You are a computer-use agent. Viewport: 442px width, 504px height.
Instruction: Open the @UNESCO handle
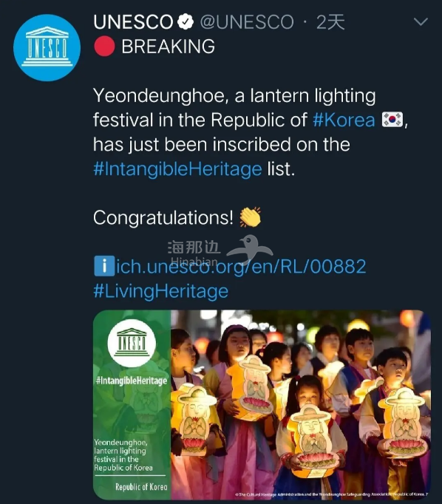tap(247, 22)
